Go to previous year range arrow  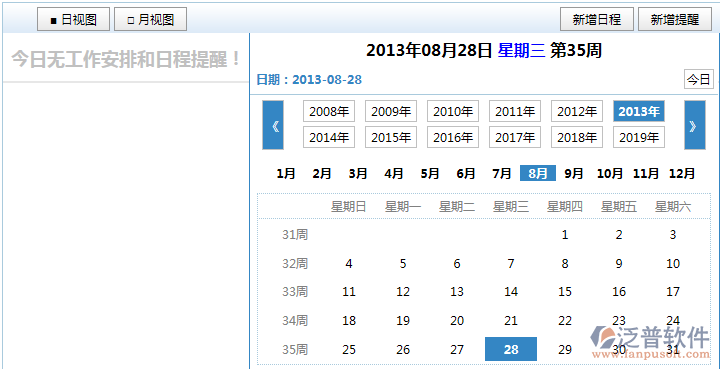point(273,125)
